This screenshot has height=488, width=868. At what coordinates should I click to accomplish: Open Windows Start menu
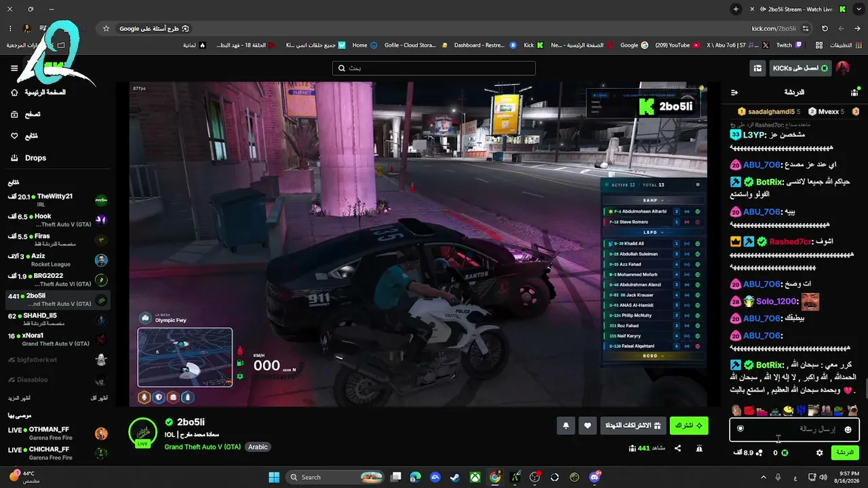coord(274,477)
